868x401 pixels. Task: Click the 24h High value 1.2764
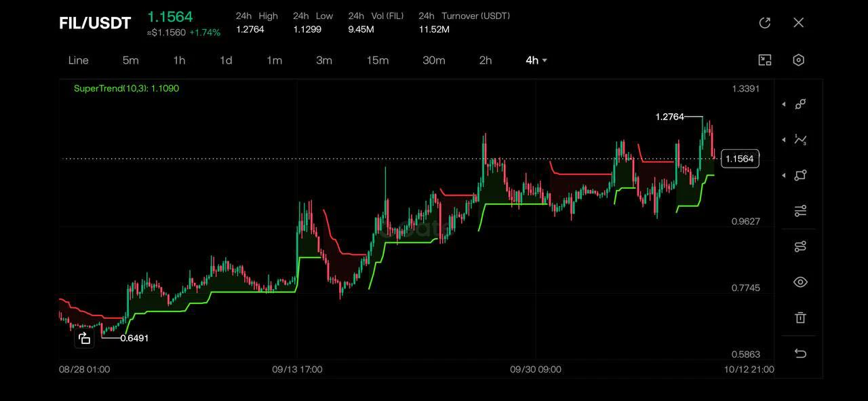click(250, 29)
